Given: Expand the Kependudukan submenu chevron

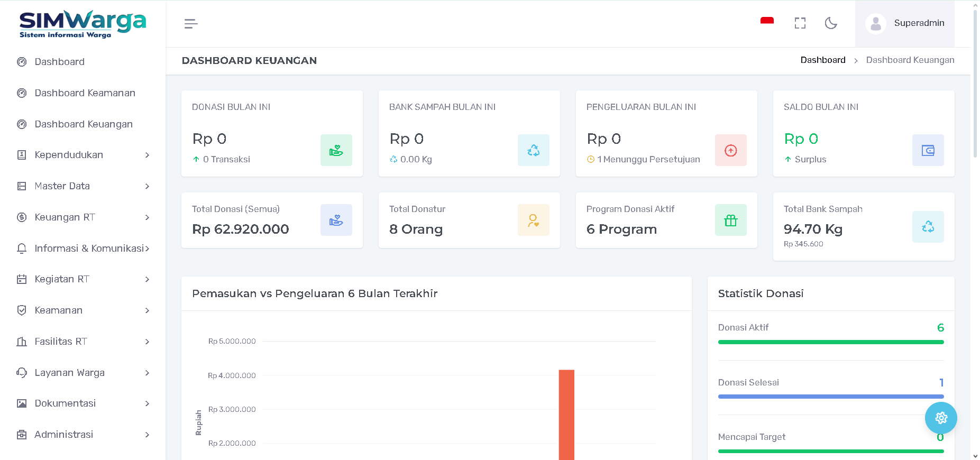Looking at the screenshot, I should (x=147, y=155).
